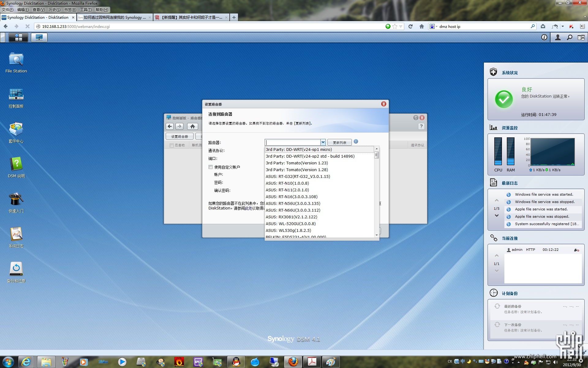Select ASUS: WL-520GU(3.0.0.8)
The image size is (588, 368).
[319, 224]
